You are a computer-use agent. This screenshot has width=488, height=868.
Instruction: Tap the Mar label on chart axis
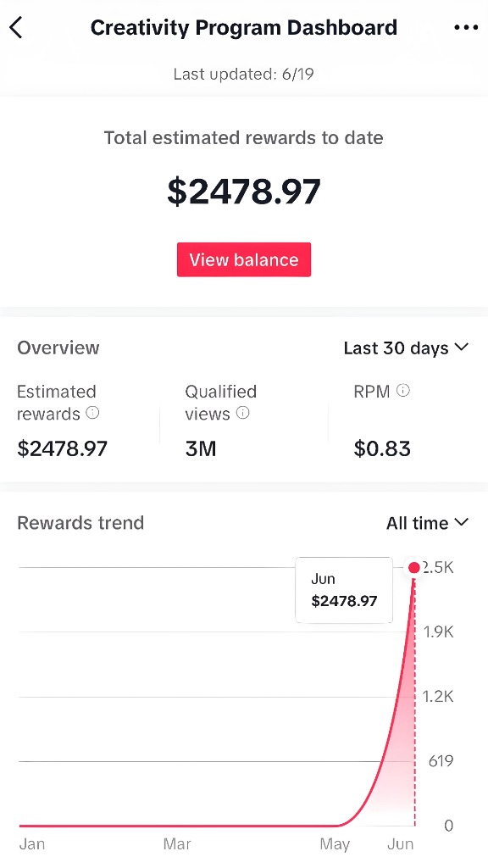tap(177, 844)
